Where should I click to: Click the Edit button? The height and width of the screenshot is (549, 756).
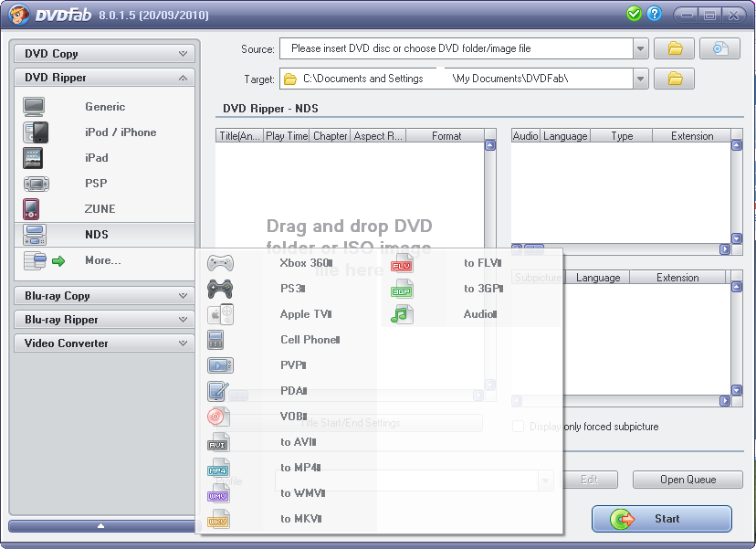pos(590,480)
